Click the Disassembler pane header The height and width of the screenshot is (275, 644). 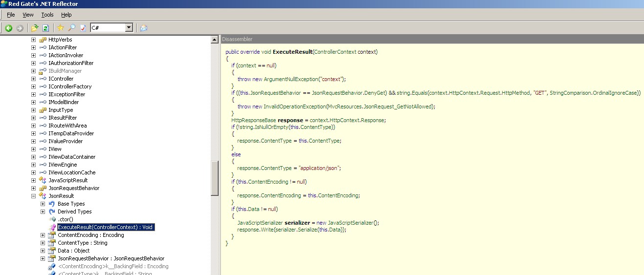(x=432, y=39)
